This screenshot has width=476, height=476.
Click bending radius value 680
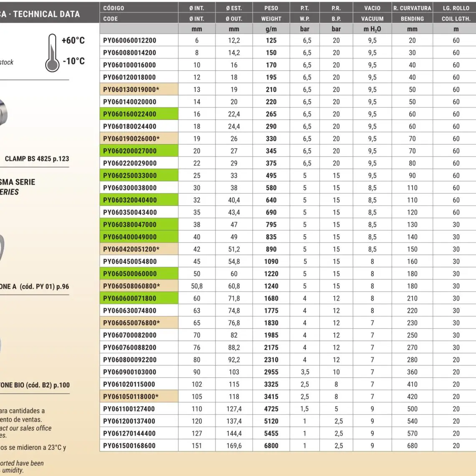pos(412,446)
